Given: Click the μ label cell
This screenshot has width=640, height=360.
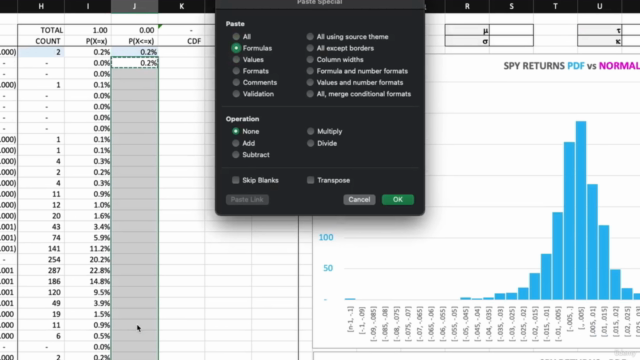Looking at the screenshot, I should pos(467,30).
